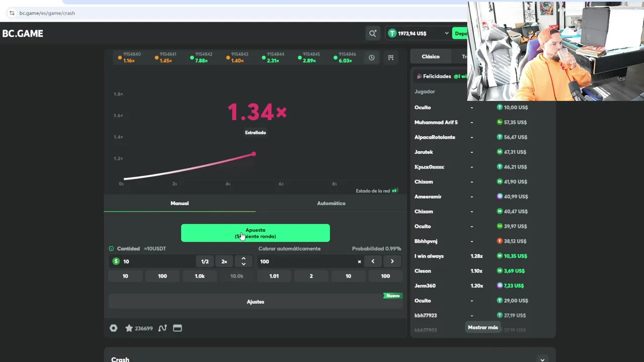
Task: Decrease auto cashout with left arrow
Action: click(x=373, y=261)
